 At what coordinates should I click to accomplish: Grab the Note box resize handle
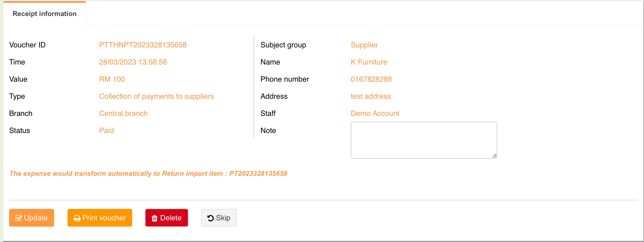point(494,156)
